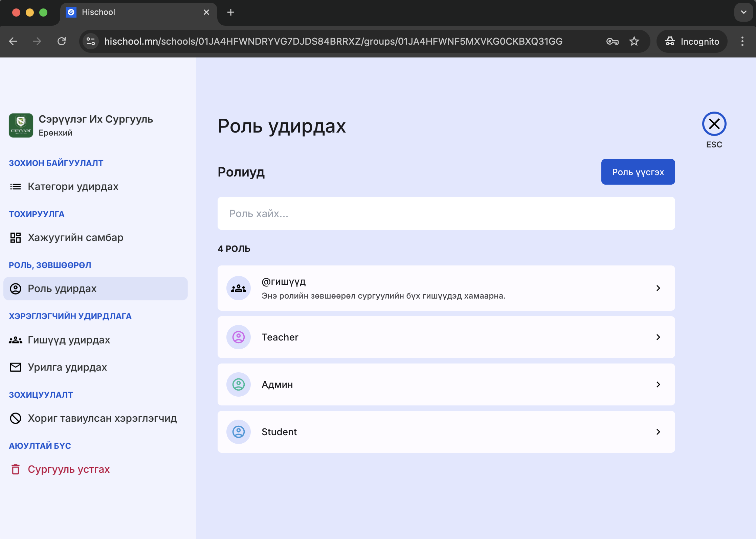This screenshot has height=539, width=756.
Task: Click the ESC close circle icon
Action: [x=714, y=124]
